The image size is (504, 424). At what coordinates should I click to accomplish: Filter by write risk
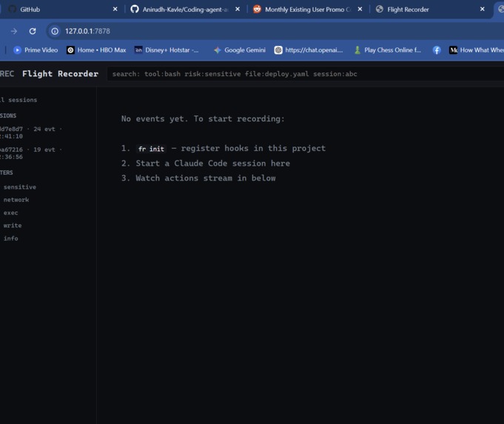click(13, 226)
